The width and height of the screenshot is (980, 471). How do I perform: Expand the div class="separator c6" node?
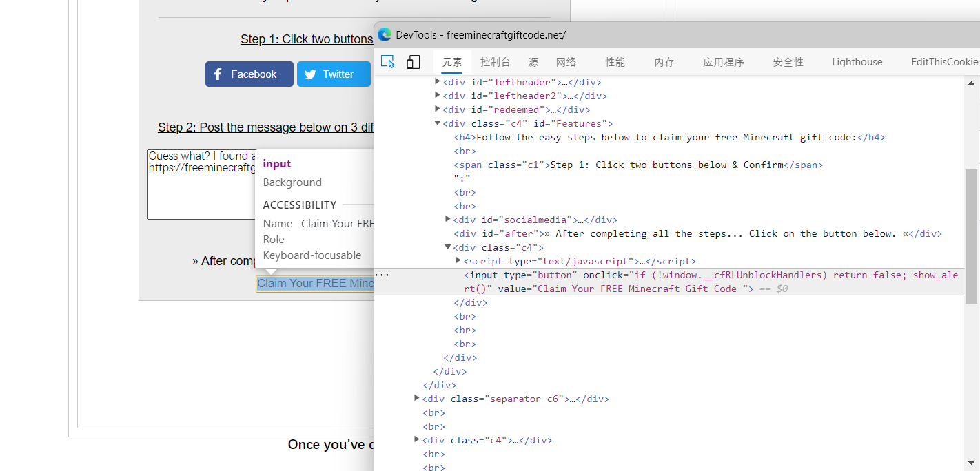point(416,399)
